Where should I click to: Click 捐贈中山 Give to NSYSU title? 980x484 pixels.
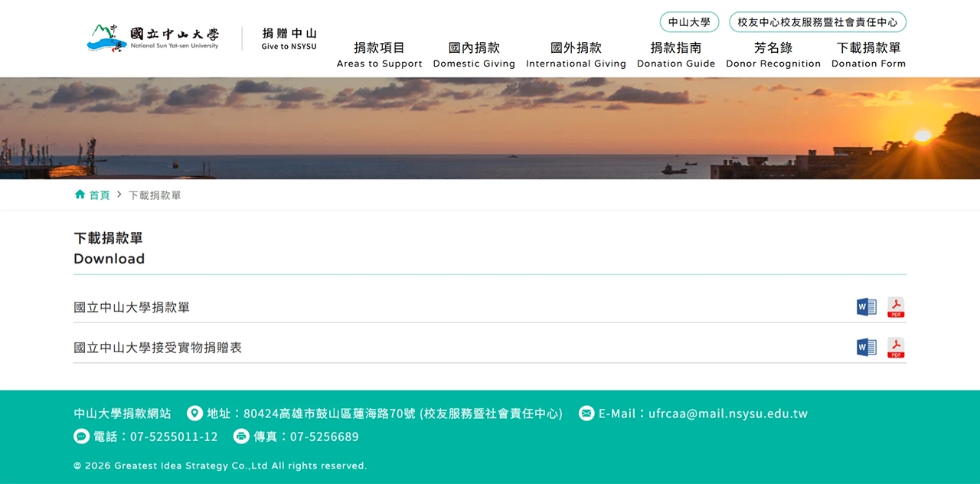(x=289, y=39)
